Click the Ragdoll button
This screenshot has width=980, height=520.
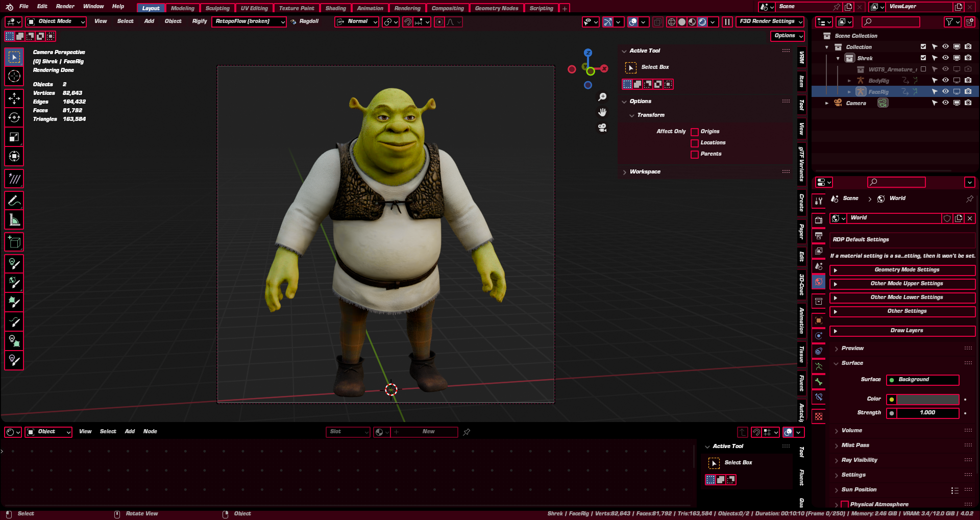[305, 21]
